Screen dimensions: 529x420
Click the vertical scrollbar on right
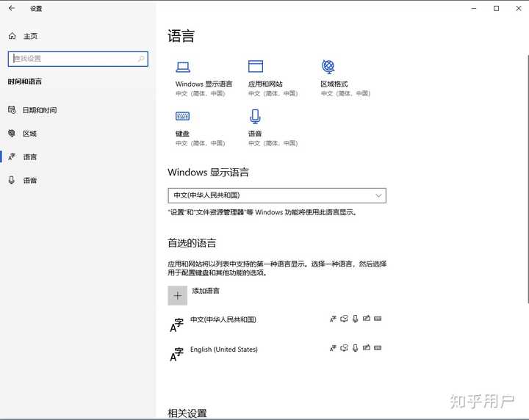(528, 178)
